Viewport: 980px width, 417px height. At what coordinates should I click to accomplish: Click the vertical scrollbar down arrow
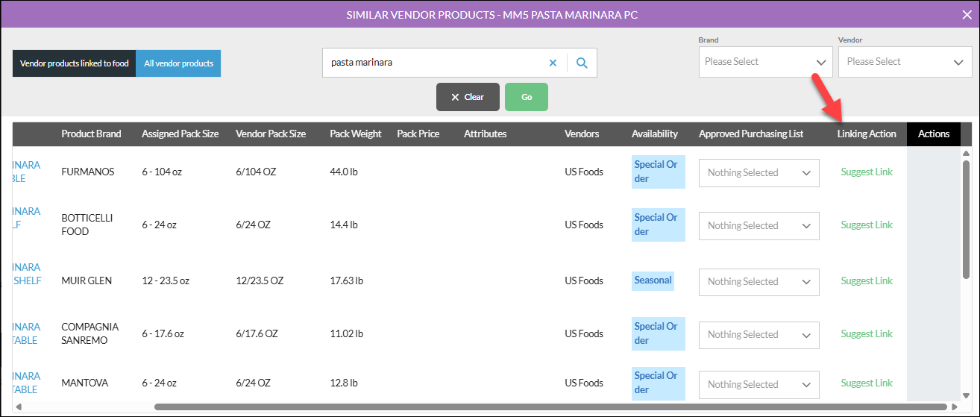click(x=967, y=395)
